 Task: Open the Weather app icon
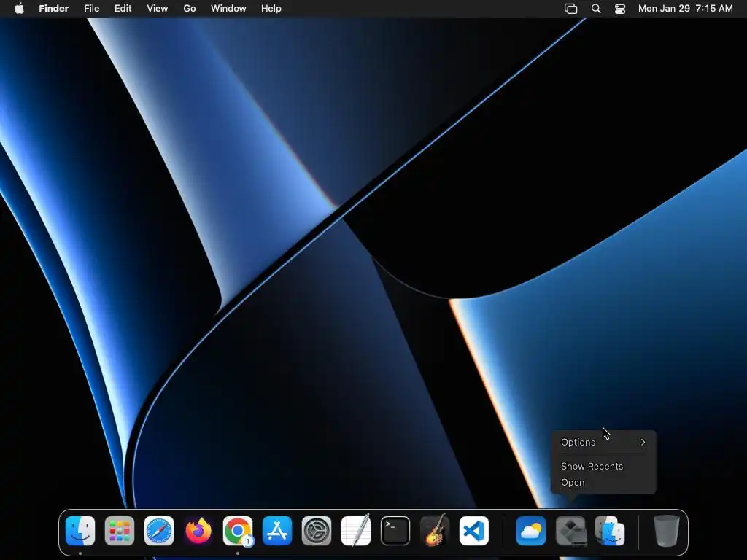point(531,531)
